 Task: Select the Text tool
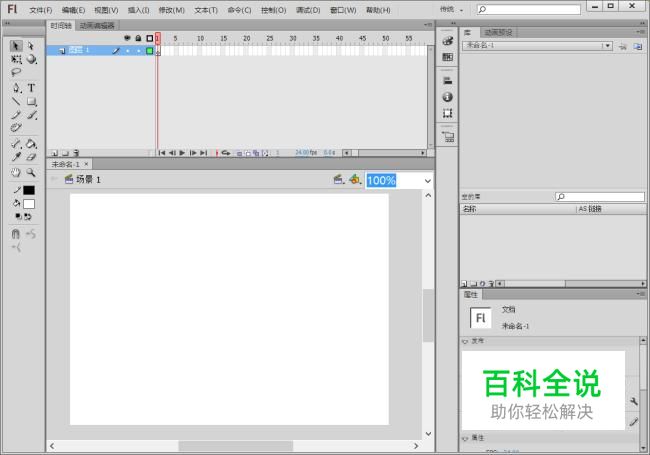point(31,88)
